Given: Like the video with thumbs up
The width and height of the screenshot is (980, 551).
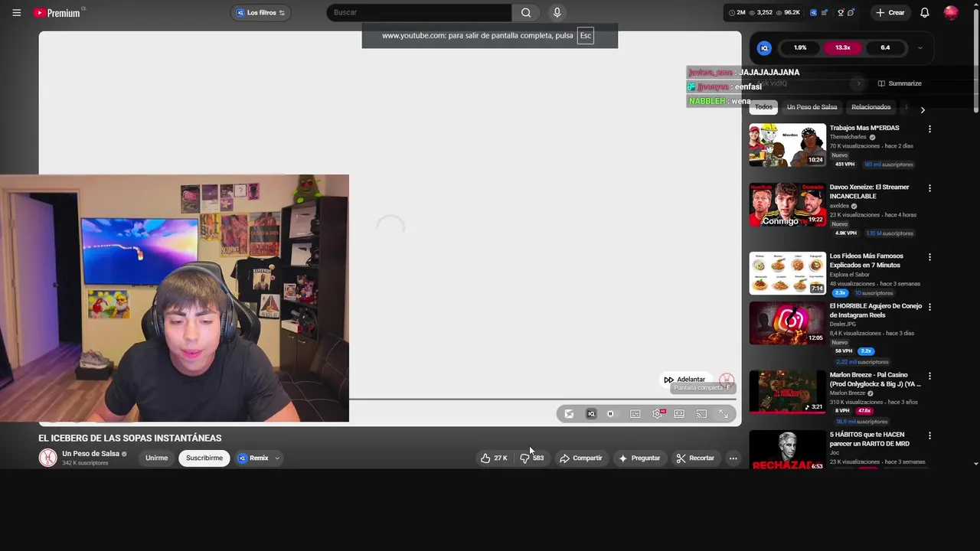Looking at the screenshot, I should [x=493, y=458].
